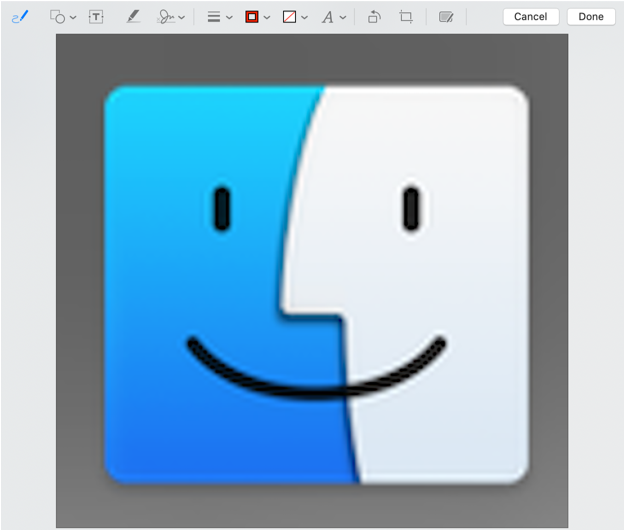
Task: Expand the Border Color dropdown arrow
Action: pyautogui.click(x=267, y=18)
